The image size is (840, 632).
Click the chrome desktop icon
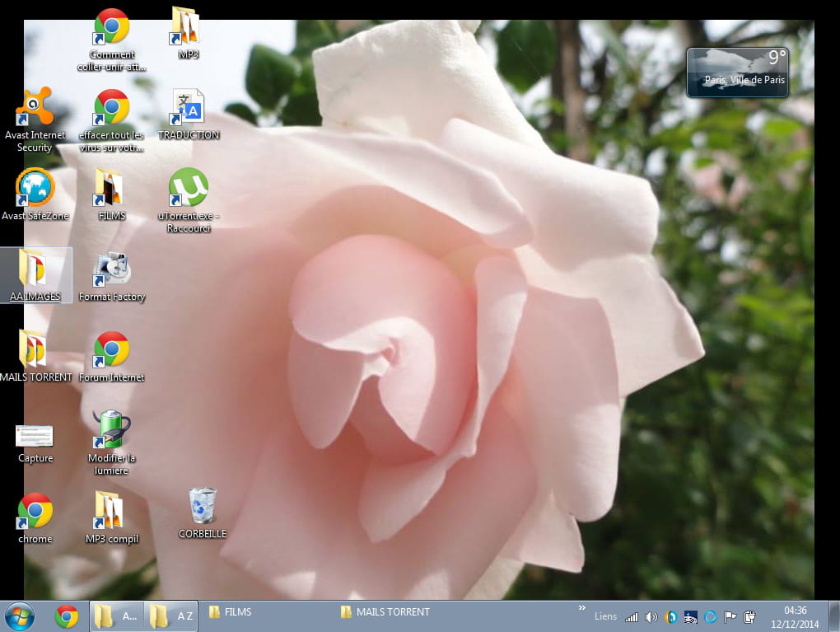coord(35,512)
